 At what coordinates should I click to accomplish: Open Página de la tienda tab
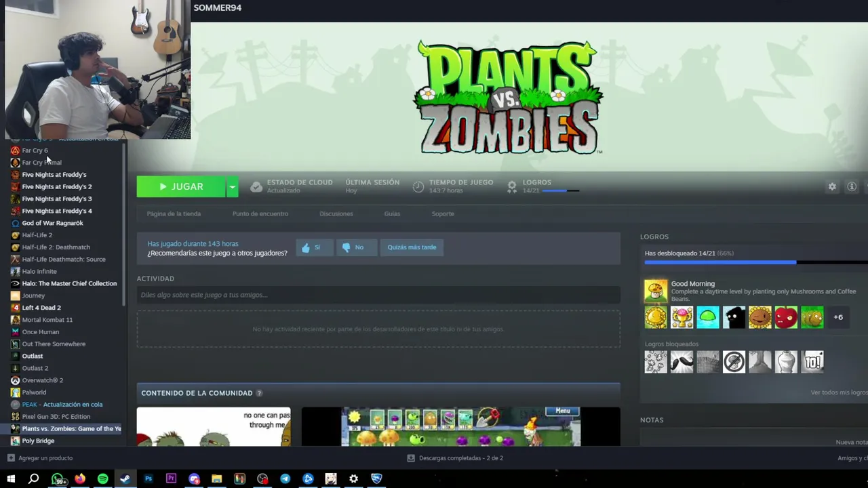pyautogui.click(x=174, y=213)
